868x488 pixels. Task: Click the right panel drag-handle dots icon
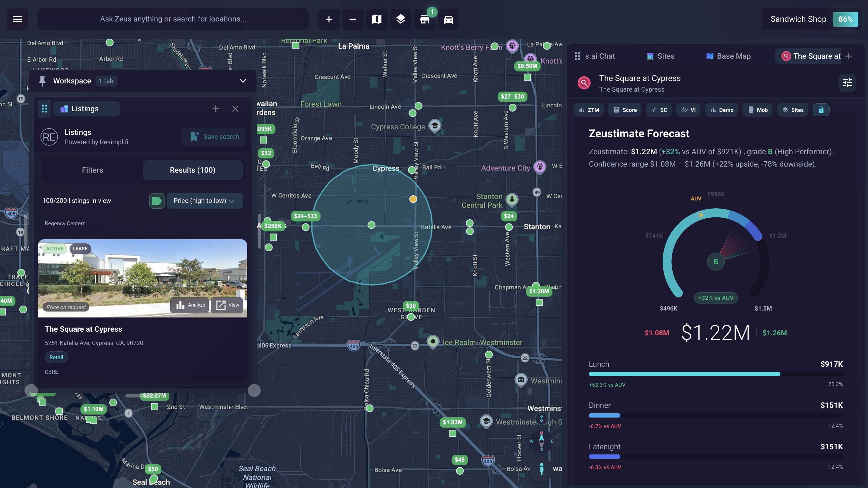[x=578, y=56]
